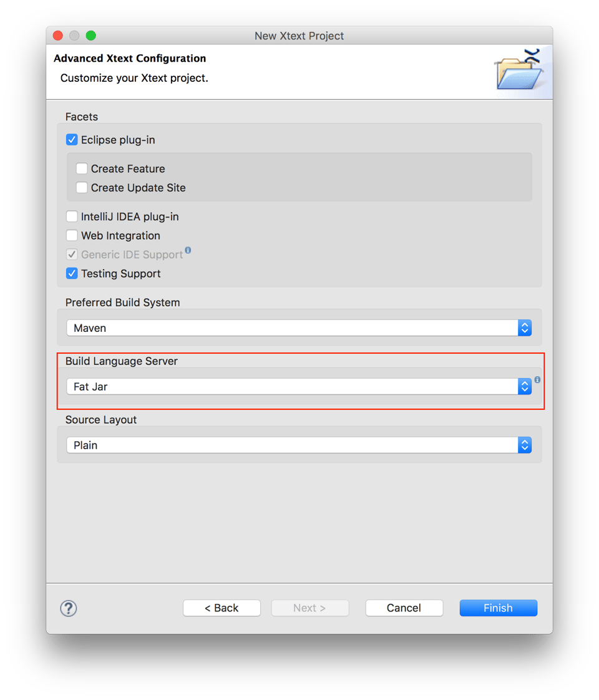
Task: Click the help question mark icon
Action: (x=68, y=608)
